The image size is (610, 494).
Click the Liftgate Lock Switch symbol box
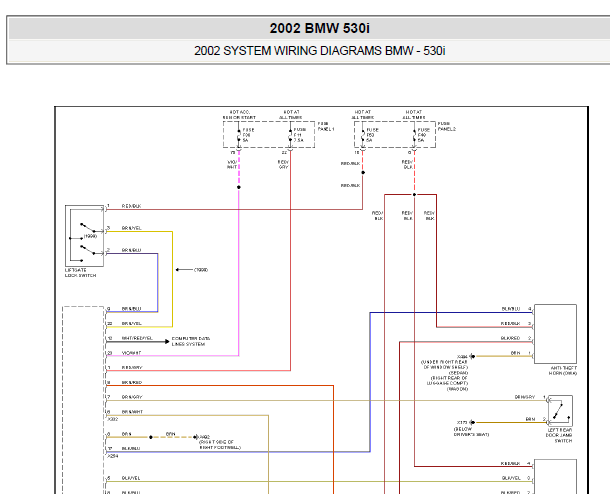[84, 236]
